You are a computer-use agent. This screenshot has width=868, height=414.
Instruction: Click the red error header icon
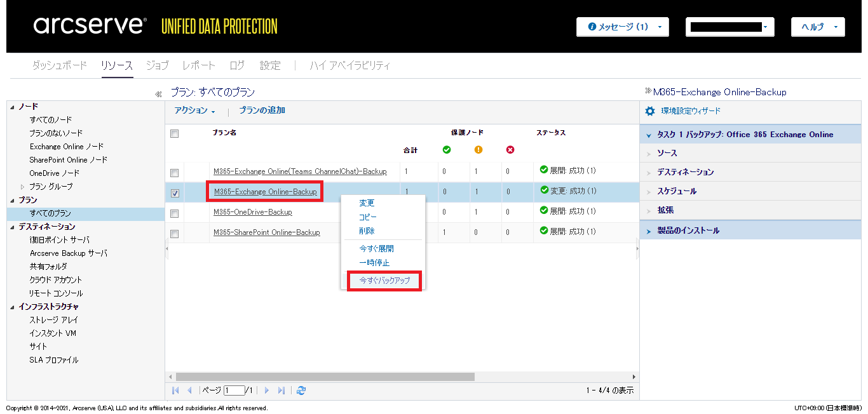pos(510,150)
